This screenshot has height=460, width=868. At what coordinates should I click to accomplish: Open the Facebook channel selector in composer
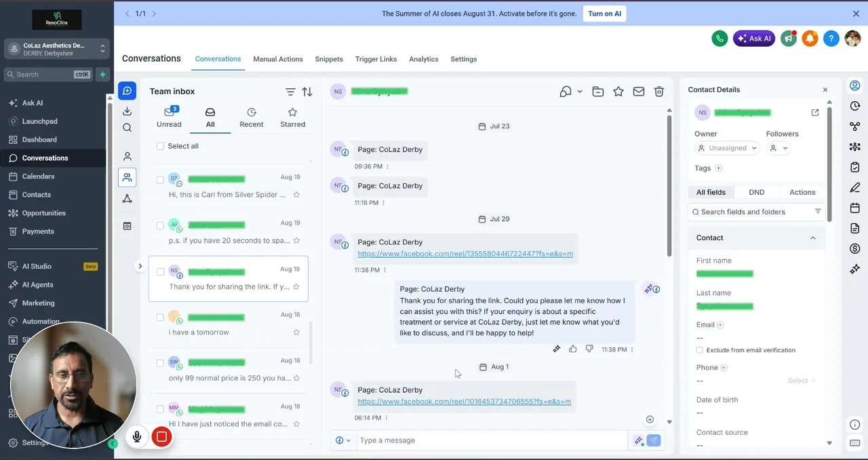pyautogui.click(x=343, y=440)
